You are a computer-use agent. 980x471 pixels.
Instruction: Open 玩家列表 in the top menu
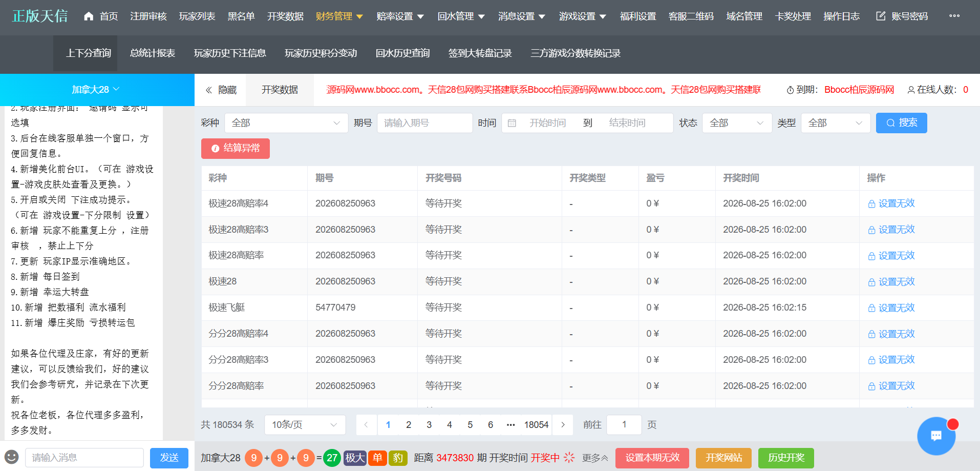coord(197,16)
